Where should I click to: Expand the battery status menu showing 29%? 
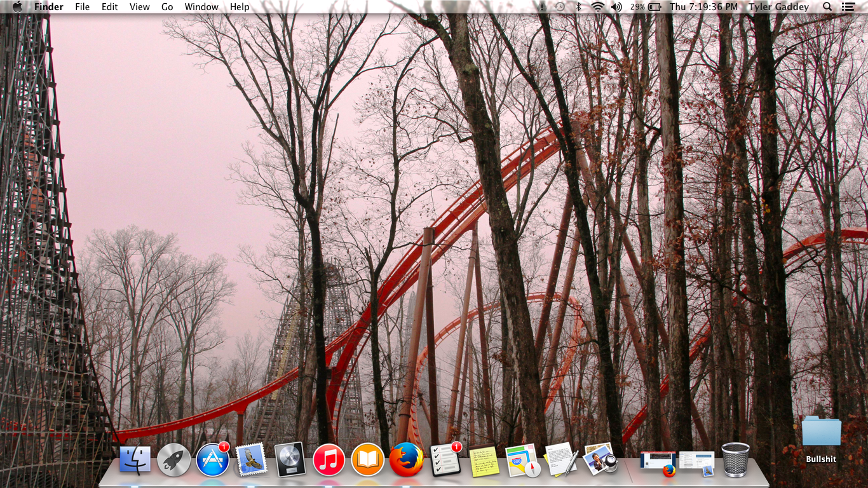tap(646, 7)
